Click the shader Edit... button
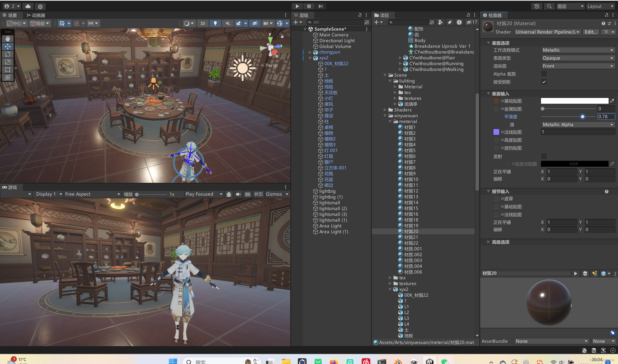Viewport: 618px width, 364px height. click(x=590, y=32)
